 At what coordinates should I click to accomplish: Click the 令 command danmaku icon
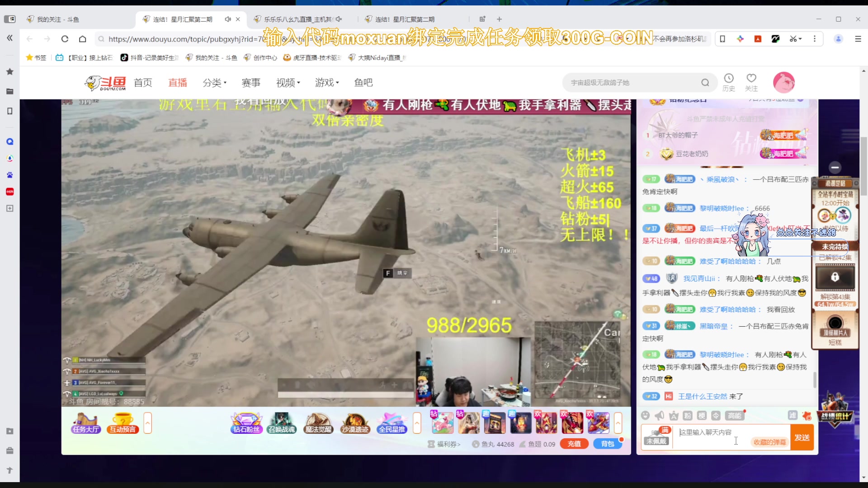coord(716,415)
